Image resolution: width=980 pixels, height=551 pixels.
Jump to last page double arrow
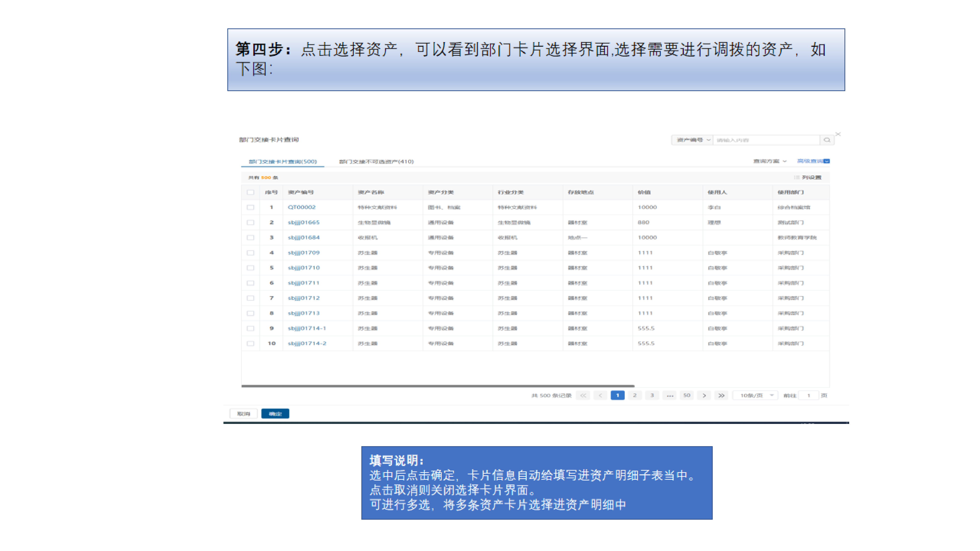tap(721, 395)
